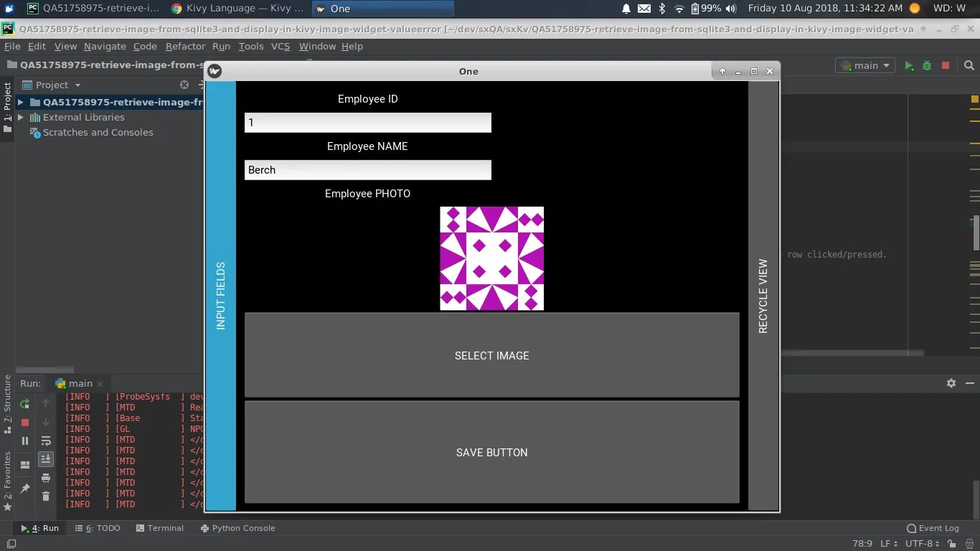Focus the Employee NAME field
The image size is (980, 551).
pyautogui.click(x=368, y=170)
